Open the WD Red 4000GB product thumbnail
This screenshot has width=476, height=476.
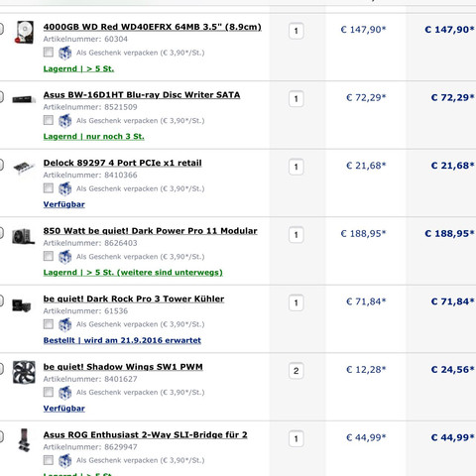[25, 32]
